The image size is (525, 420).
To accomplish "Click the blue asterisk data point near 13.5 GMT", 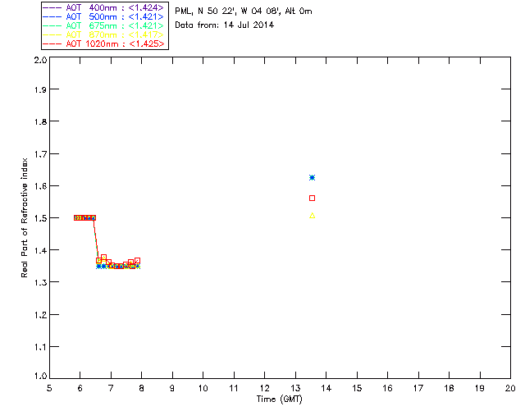I will pos(312,177).
